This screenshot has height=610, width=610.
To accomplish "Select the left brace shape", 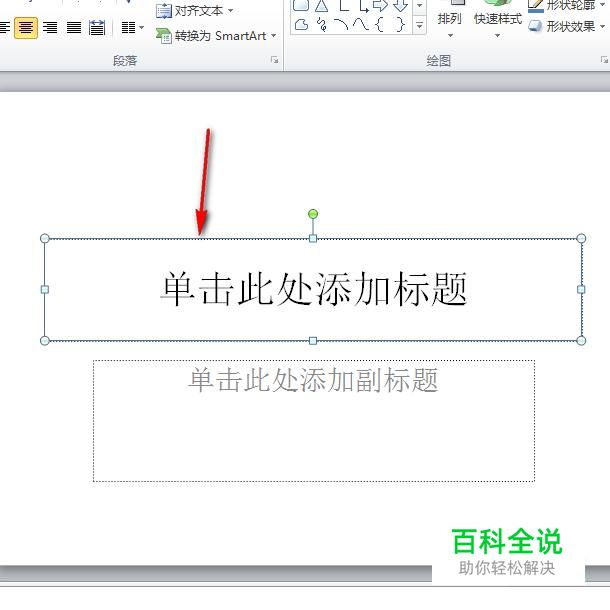I will click(x=380, y=25).
